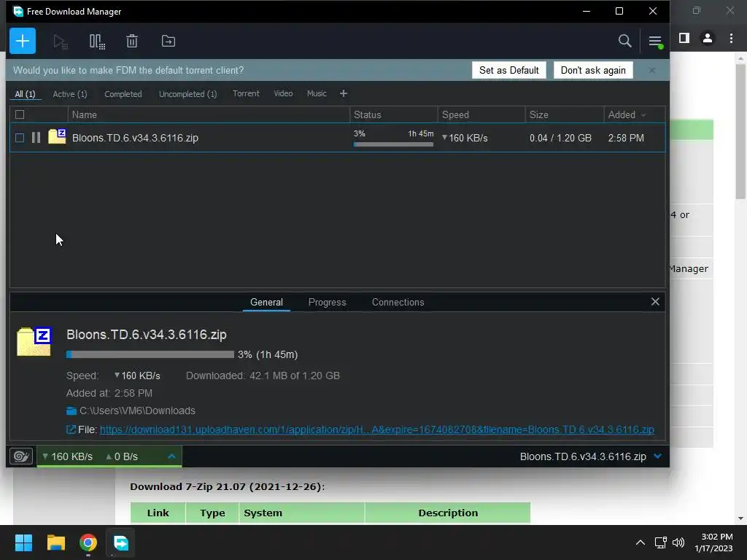Open Chrome profile avatar icon
This screenshot has width=747, height=560.
pyautogui.click(x=708, y=38)
